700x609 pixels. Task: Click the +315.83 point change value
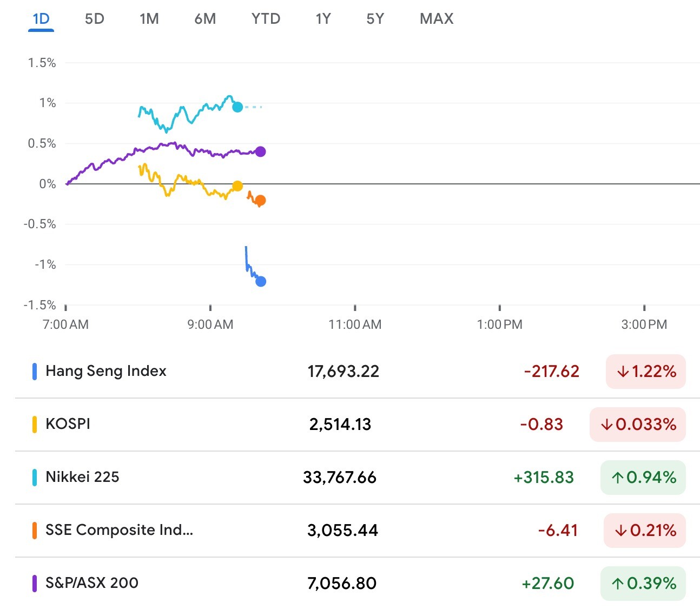[x=544, y=478]
